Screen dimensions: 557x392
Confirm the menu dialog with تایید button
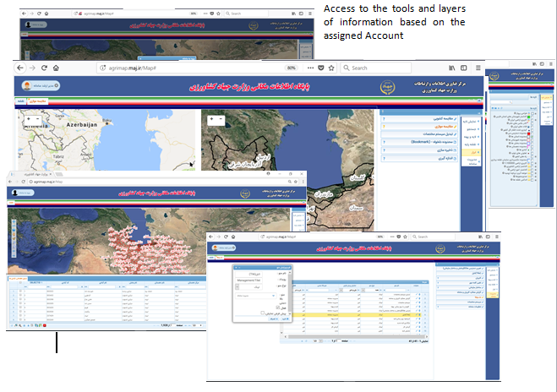(x=285, y=319)
